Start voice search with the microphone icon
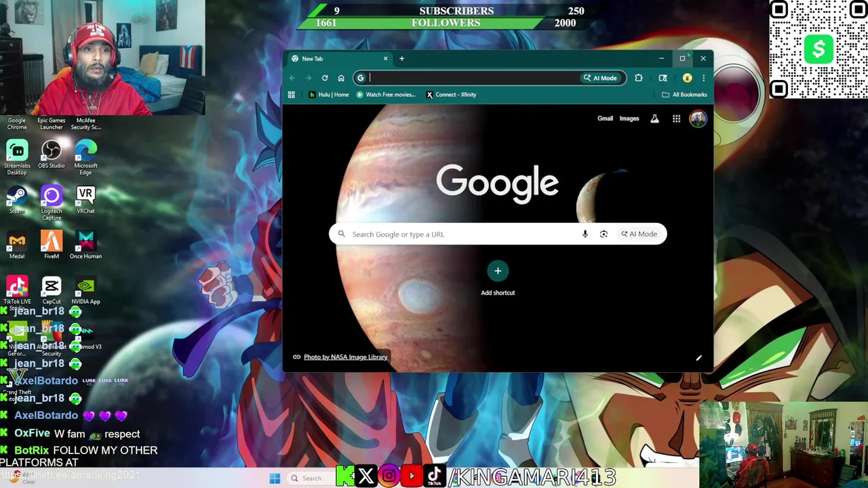 point(585,234)
